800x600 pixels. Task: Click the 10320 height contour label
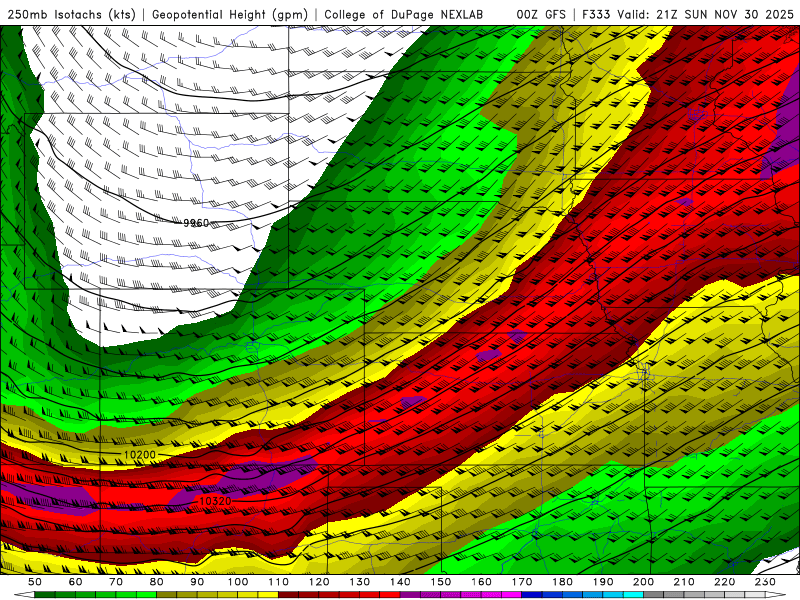pyautogui.click(x=215, y=501)
